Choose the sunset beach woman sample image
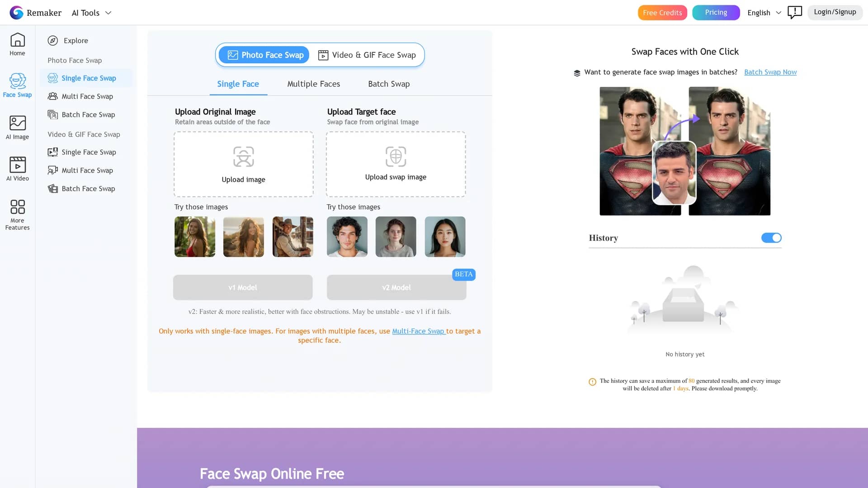 [x=243, y=237]
